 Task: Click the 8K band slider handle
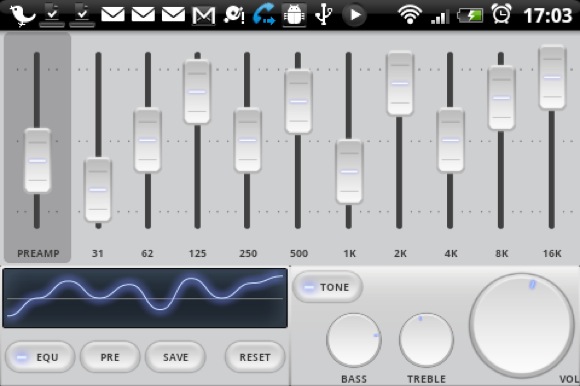[x=501, y=98]
